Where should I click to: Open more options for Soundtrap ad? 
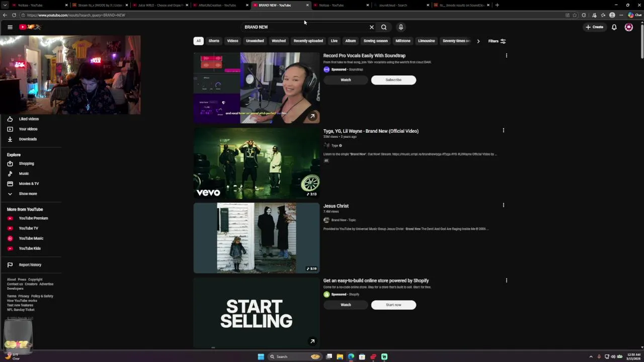pyautogui.click(x=507, y=56)
